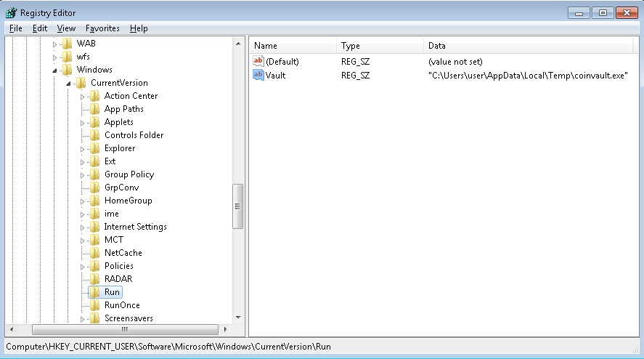Click the tree horizontal scrollbar thumb
Viewport: 644px width, 359px height.
[125, 329]
